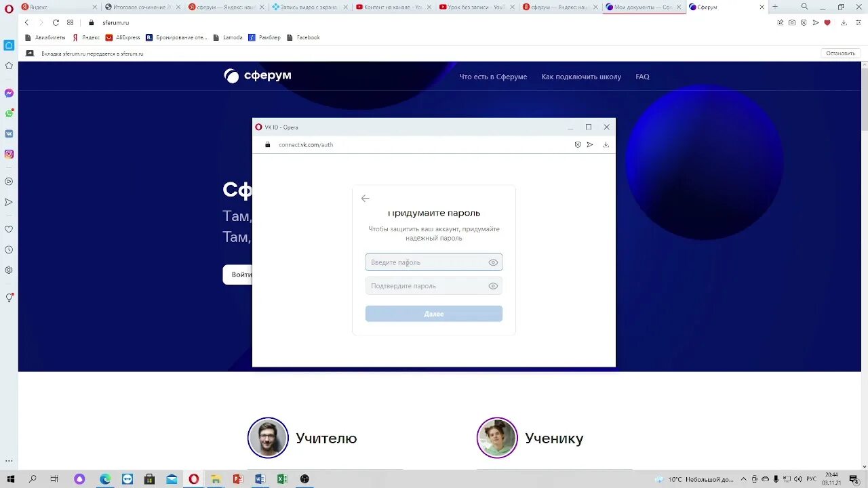Click the shield icon in VK ID popup
This screenshot has height=488, width=868.
(577, 144)
